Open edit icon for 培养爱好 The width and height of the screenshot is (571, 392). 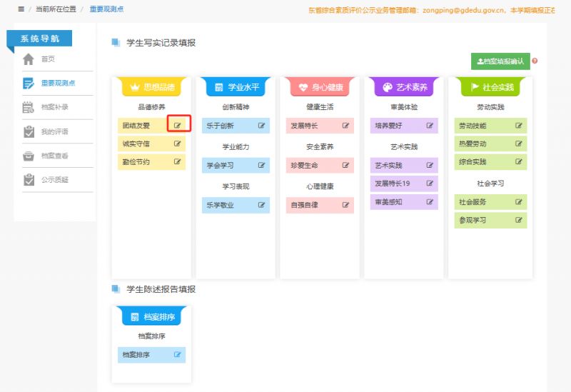point(430,126)
